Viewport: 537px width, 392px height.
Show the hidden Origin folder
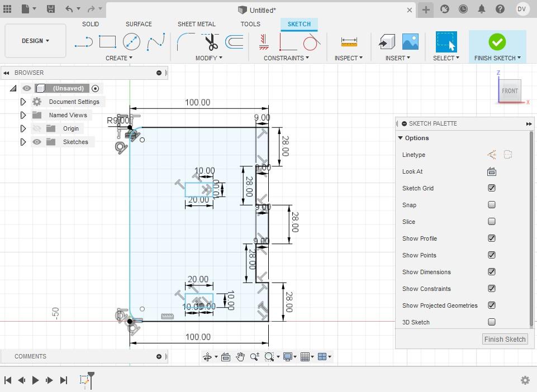coord(37,128)
